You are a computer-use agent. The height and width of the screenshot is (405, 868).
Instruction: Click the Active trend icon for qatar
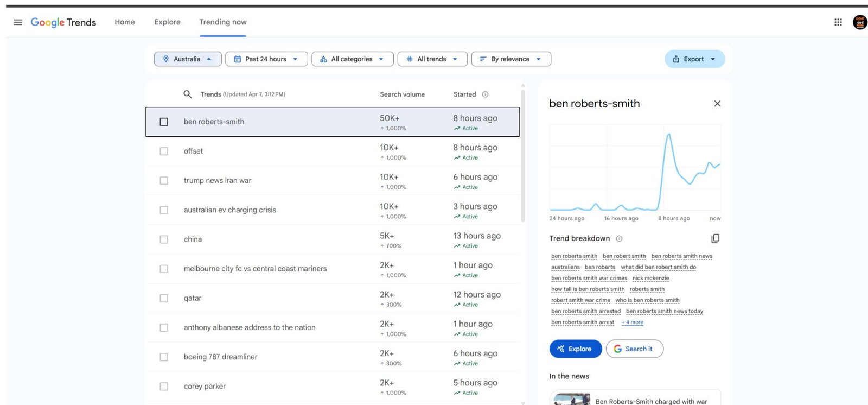point(457,305)
